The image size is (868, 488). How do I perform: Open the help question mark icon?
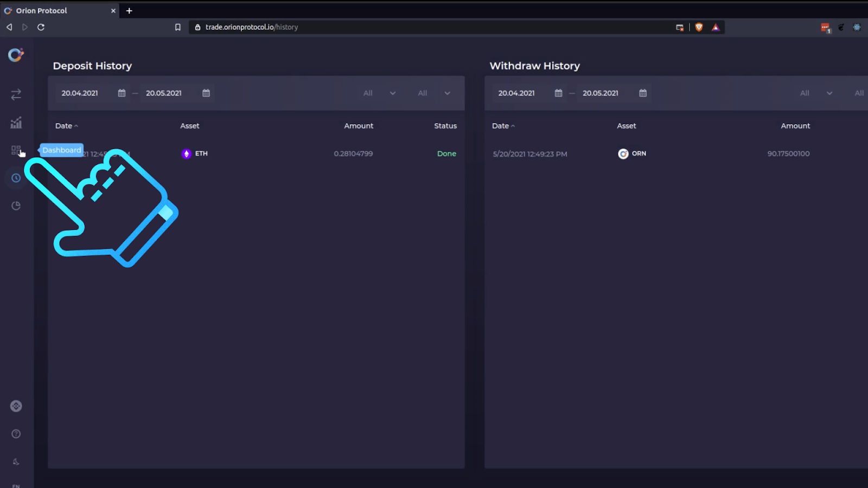point(16,434)
